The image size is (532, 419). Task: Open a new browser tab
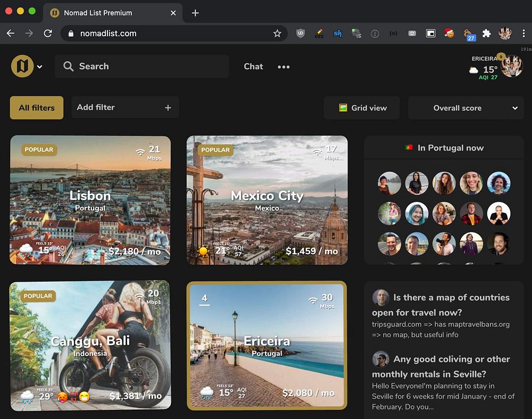[x=195, y=13]
